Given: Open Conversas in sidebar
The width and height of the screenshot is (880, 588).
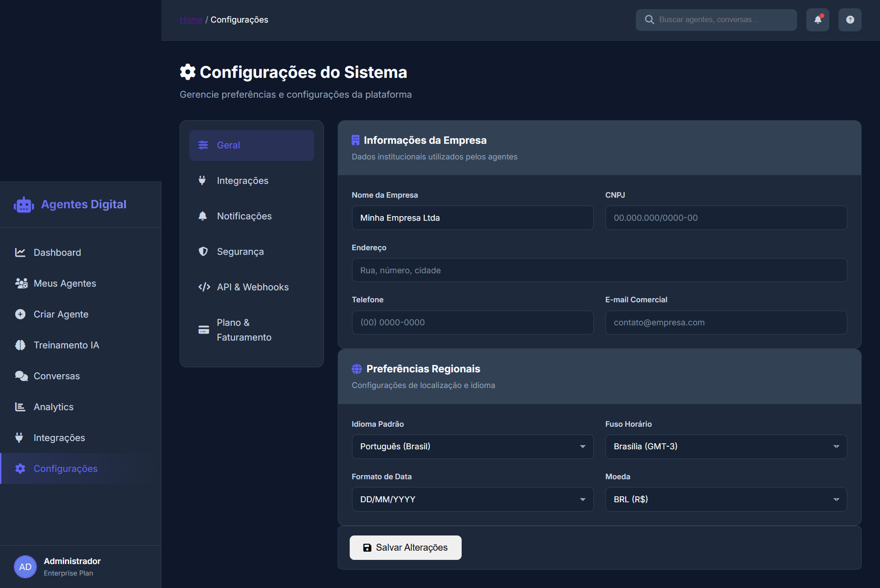Looking at the screenshot, I should [81, 376].
